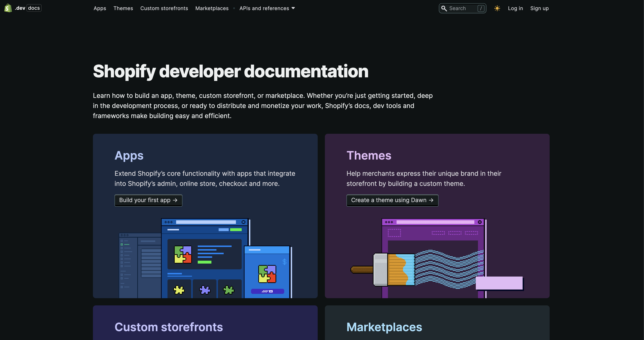The width and height of the screenshot is (644, 340).
Task: Toggle light mode with the sun icon
Action: point(497,8)
